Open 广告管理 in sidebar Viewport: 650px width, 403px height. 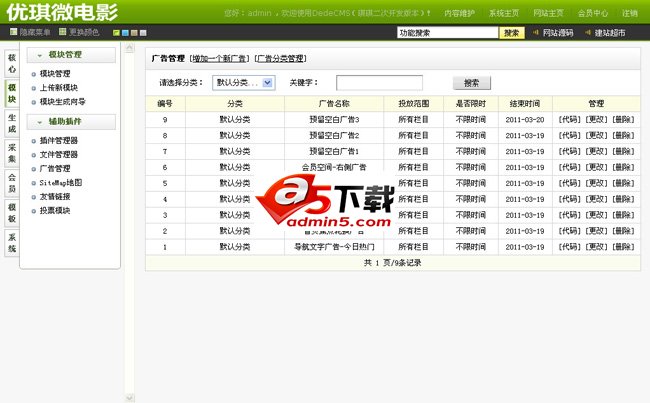pyautogui.click(x=55, y=169)
